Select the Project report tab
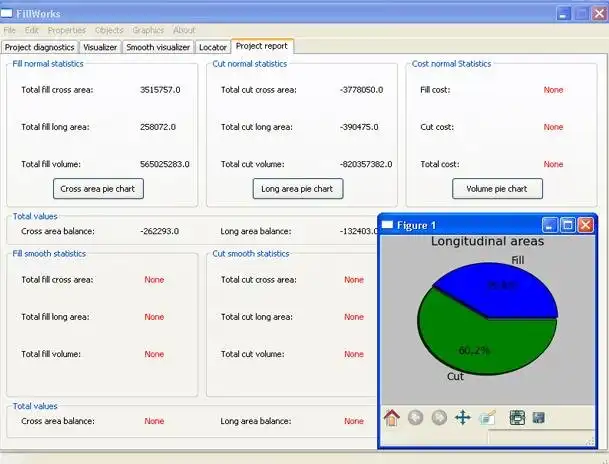 (262, 46)
